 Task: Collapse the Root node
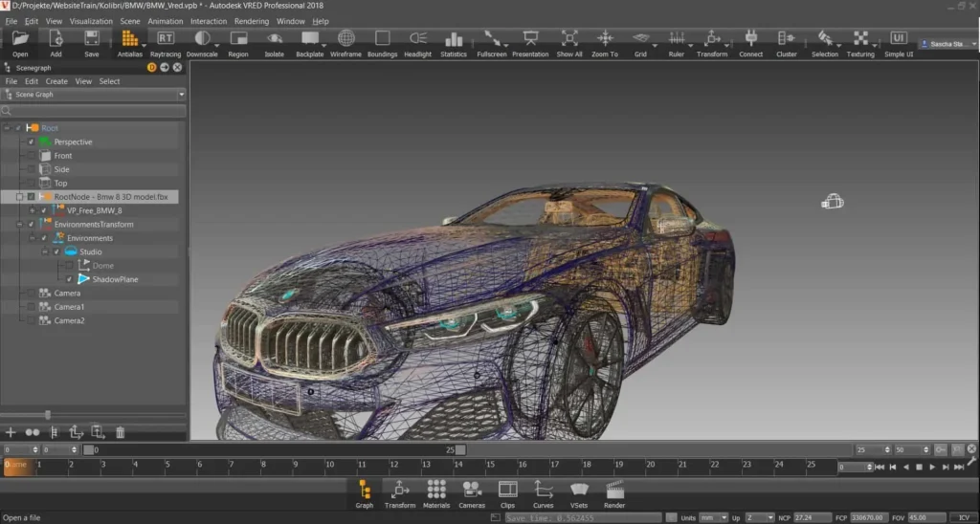(7, 128)
